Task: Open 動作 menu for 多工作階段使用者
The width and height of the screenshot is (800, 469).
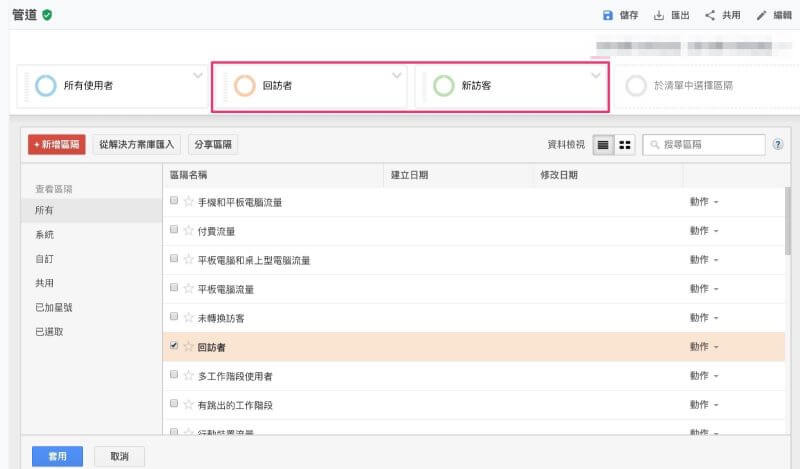Action: [x=704, y=376]
